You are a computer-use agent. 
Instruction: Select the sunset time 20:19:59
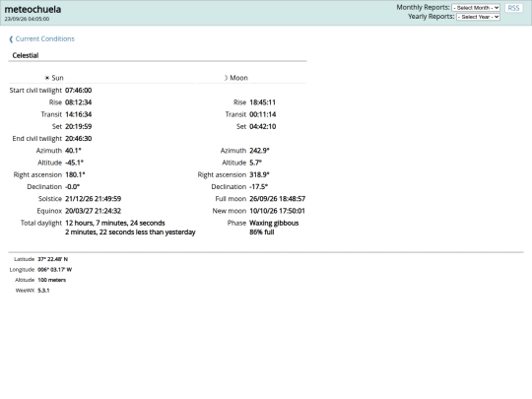(x=79, y=126)
